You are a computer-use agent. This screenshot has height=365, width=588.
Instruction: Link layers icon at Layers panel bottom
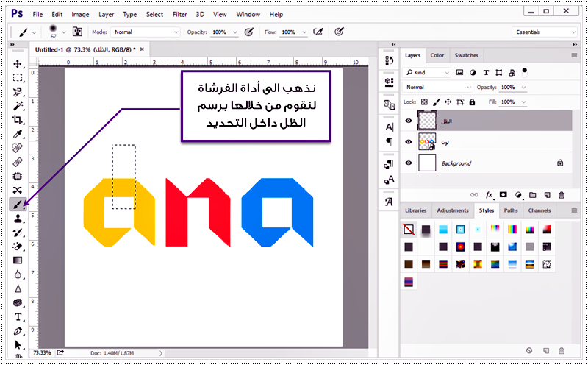tap(474, 195)
